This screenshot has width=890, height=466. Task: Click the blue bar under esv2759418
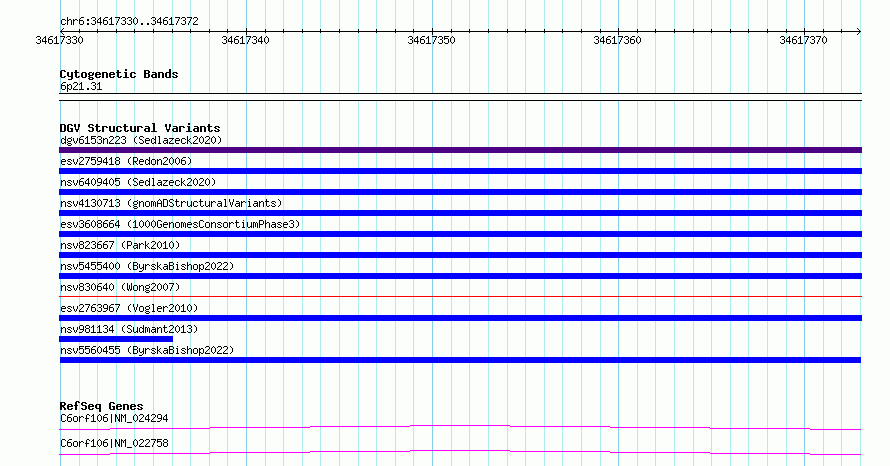tap(460, 171)
